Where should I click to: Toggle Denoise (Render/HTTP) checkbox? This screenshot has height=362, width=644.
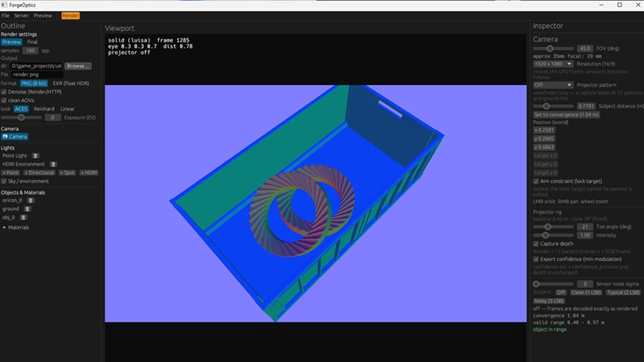click(x=4, y=92)
